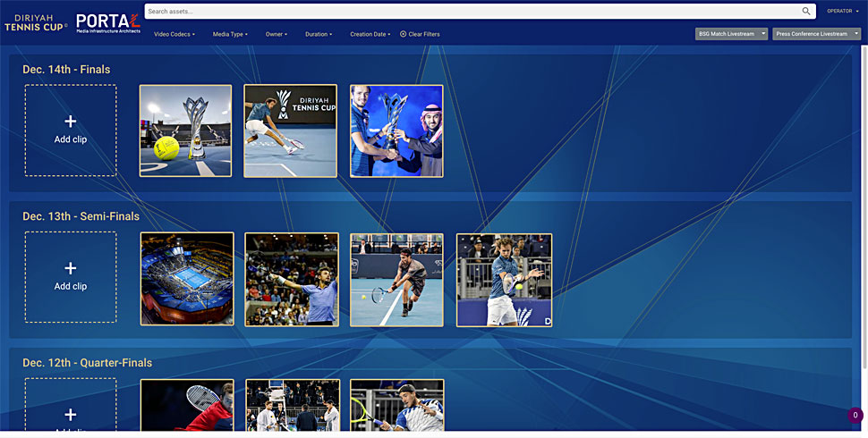868x438 pixels.
Task: Expand the Owner filter dropdown
Action: pos(277,34)
